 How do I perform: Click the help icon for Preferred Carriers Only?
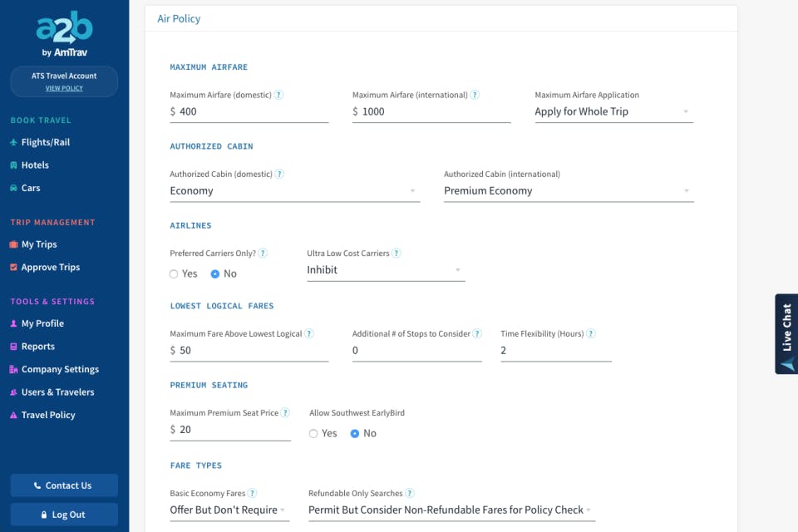click(263, 254)
